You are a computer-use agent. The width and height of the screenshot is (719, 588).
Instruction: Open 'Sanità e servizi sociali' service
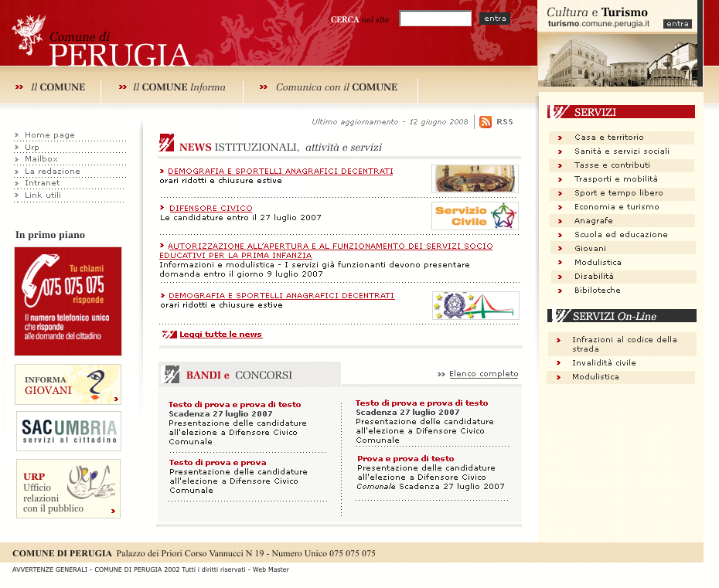(622, 151)
